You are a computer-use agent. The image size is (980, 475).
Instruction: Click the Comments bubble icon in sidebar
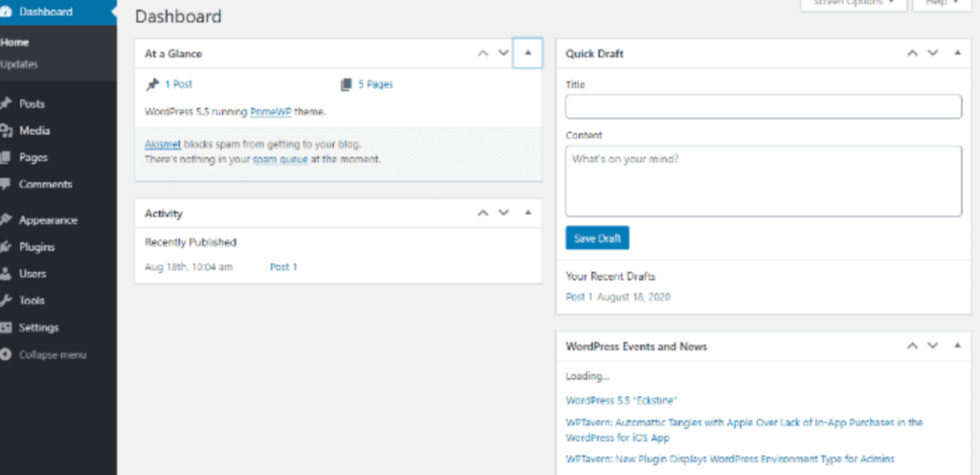7,184
